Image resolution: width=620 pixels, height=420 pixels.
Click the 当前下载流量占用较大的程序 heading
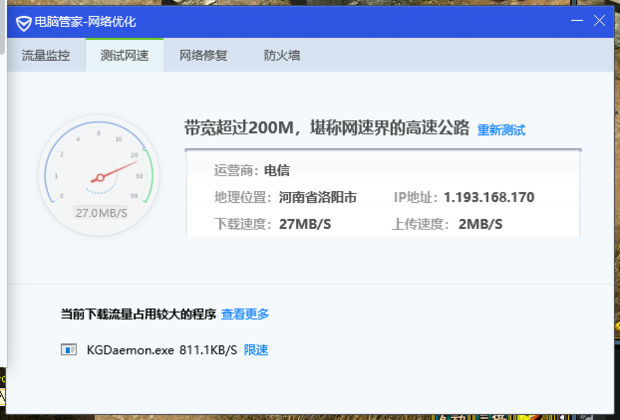click(x=138, y=314)
